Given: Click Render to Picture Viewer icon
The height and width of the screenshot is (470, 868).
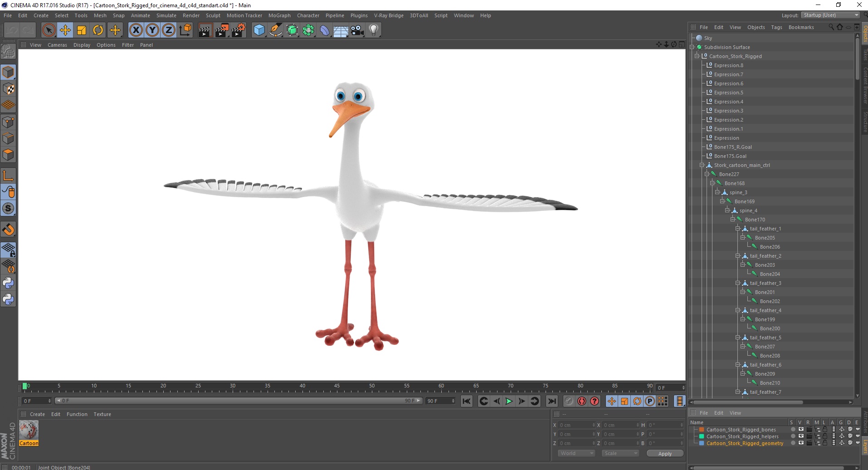Looking at the screenshot, I should (x=222, y=30).
